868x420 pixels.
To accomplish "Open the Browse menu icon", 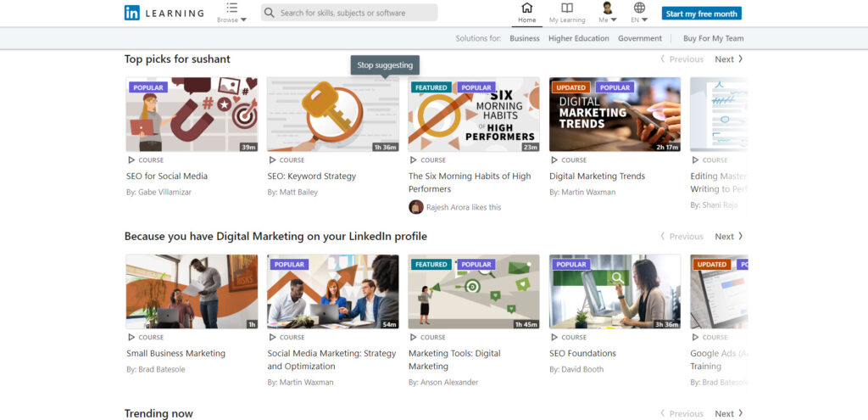I will tap(232, 8).
